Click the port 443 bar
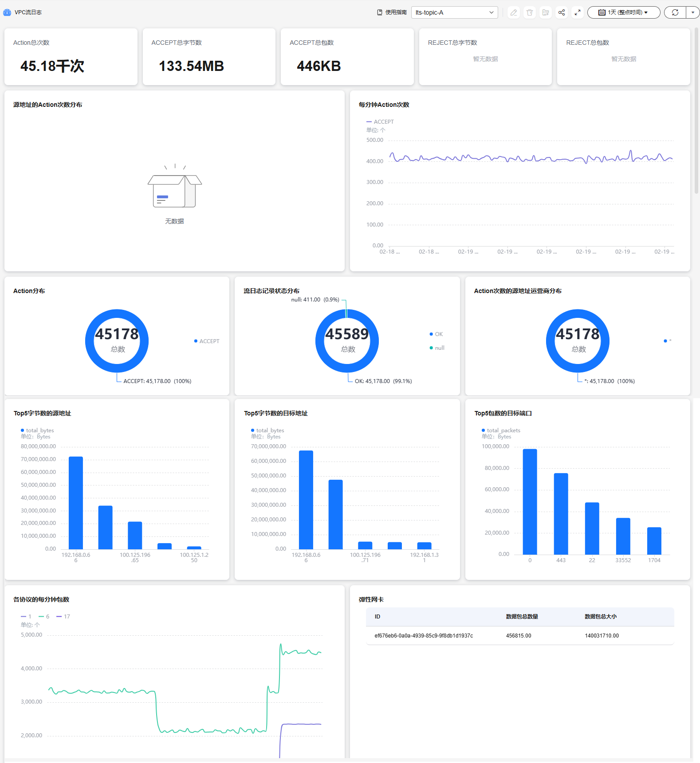 coord(561,514)
